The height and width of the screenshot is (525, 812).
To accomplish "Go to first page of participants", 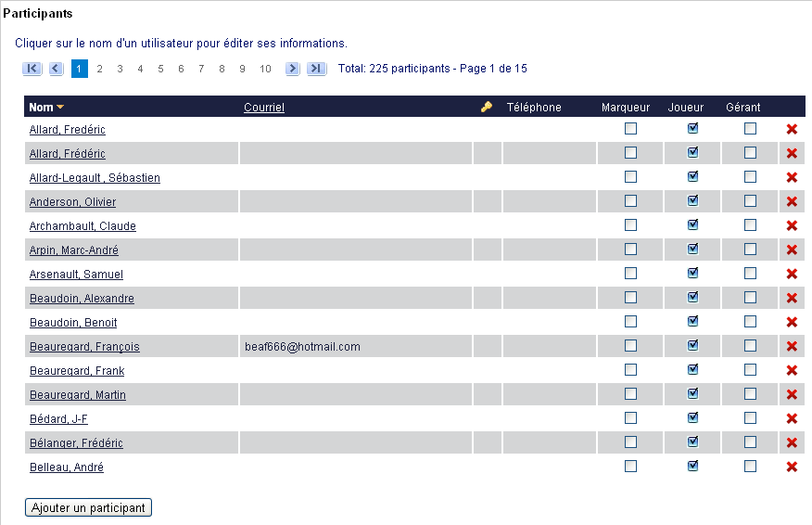I will (32, 69).
